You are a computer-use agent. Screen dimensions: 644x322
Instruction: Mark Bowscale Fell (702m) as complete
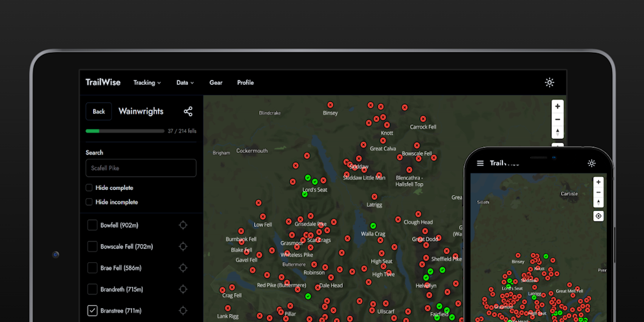(92, 247)
